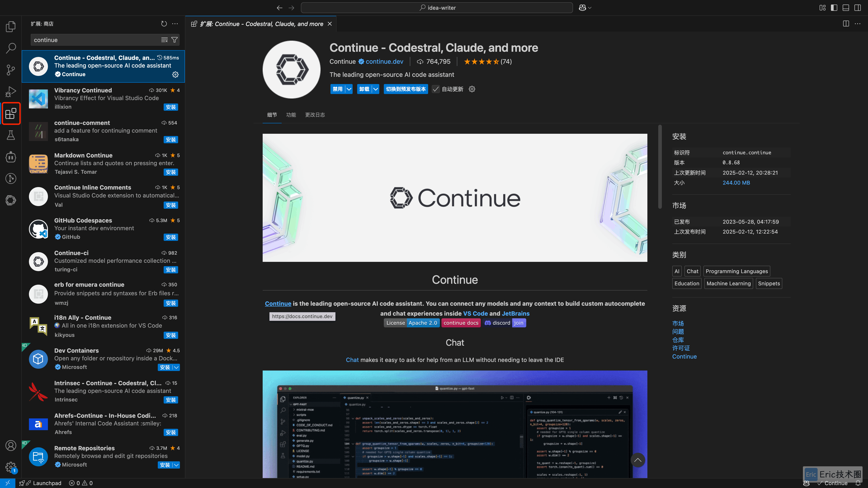Screen dimensions: 868x488
Task: Click the scroll-to-top arrow button
Action: [x=637, y=460]
